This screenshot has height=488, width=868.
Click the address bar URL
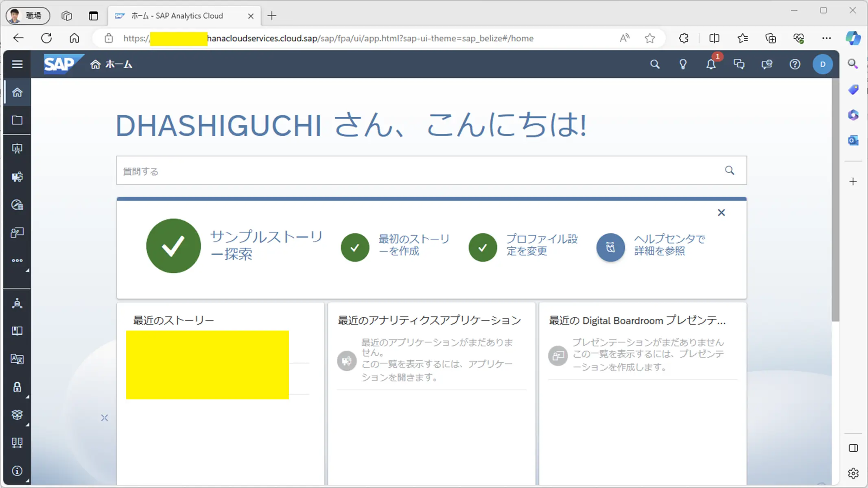pyautogui.click(x=328, y=38)
